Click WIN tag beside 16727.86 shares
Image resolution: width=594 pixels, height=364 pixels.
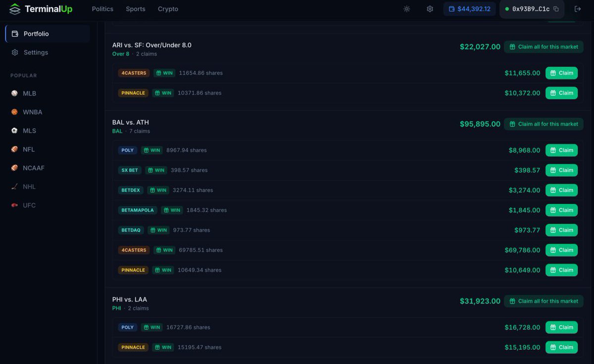pos(152,327)
